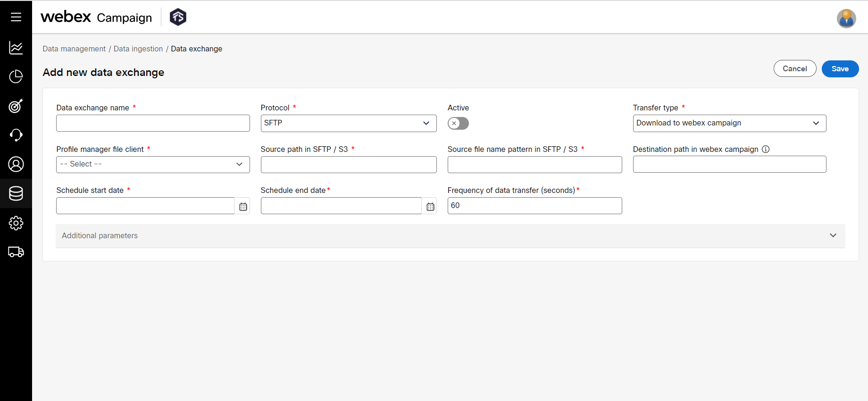This screenshot has height=401, width=868.
Task: Open Profile manager file client dropdown
Action: [153, 164]
